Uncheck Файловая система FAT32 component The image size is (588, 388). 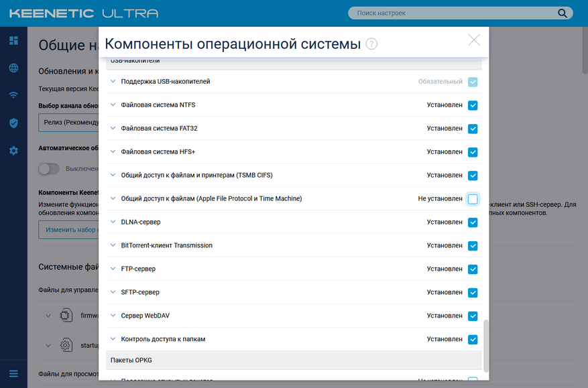point(473,129)
